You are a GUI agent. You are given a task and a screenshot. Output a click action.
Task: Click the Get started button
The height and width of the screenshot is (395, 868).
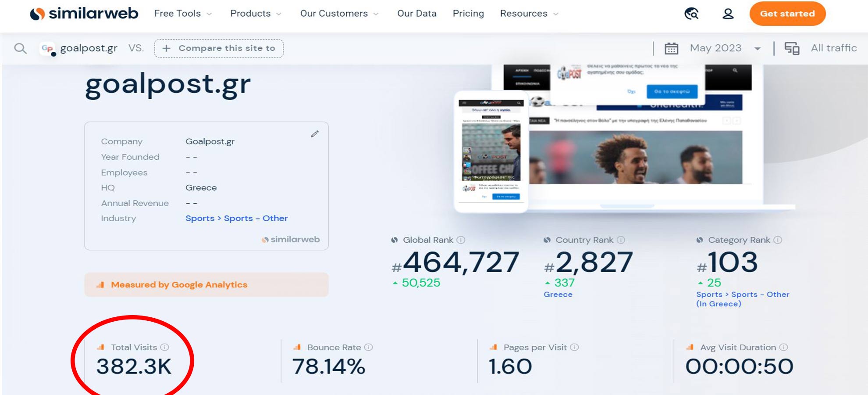(x=787, y=14)
